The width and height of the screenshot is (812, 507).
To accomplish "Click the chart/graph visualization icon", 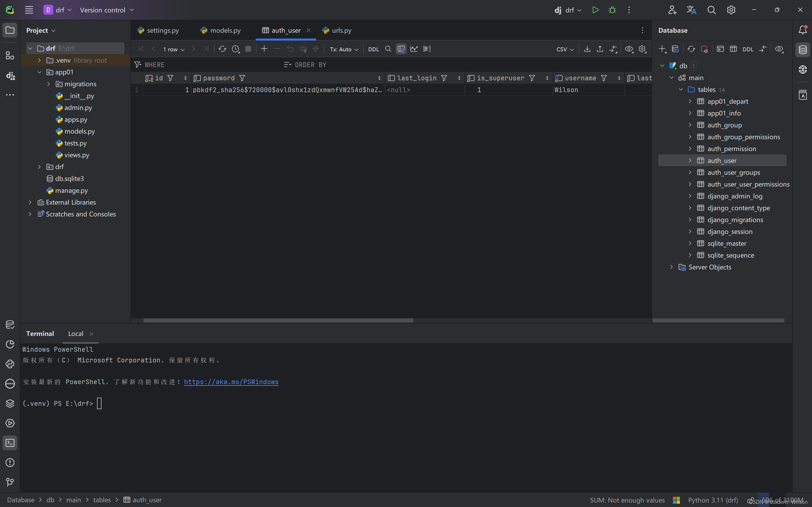I will [x=414, y=49].
